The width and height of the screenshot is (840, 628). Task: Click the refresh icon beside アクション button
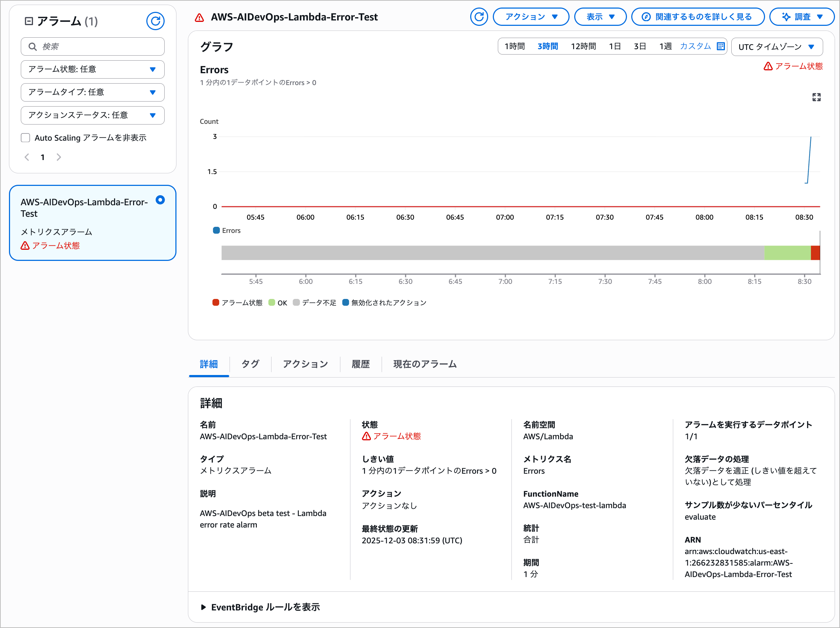(479, 17)
